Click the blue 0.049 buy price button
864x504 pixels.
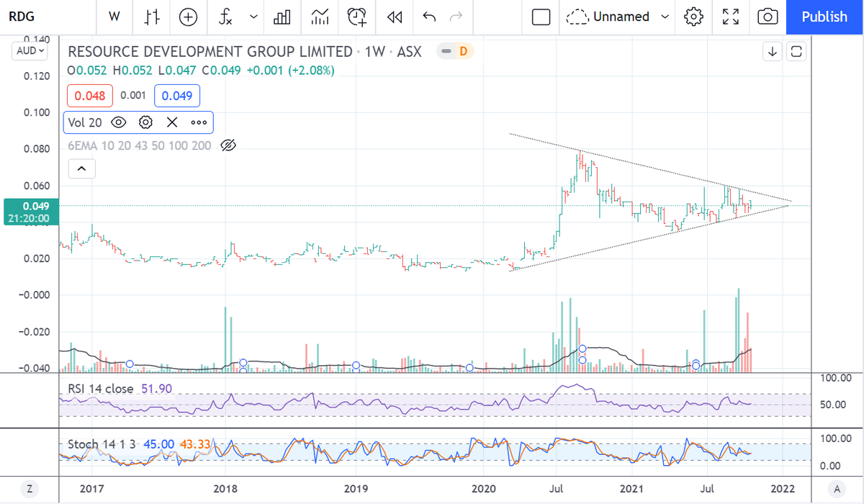click(x=177, y=95)
